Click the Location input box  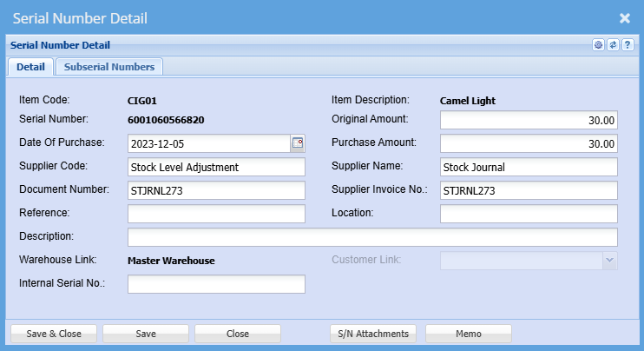[529, 214]
